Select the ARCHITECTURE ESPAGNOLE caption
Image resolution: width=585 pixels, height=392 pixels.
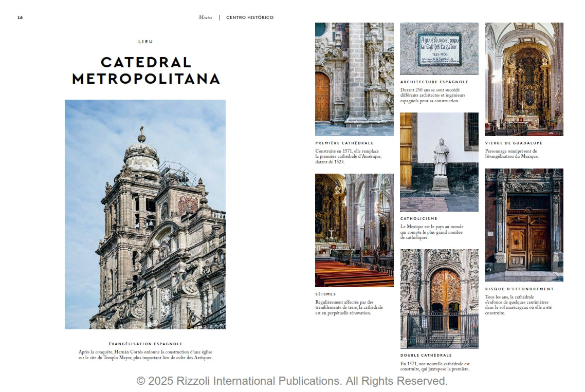pyautogui.click(x=433, y=82)
